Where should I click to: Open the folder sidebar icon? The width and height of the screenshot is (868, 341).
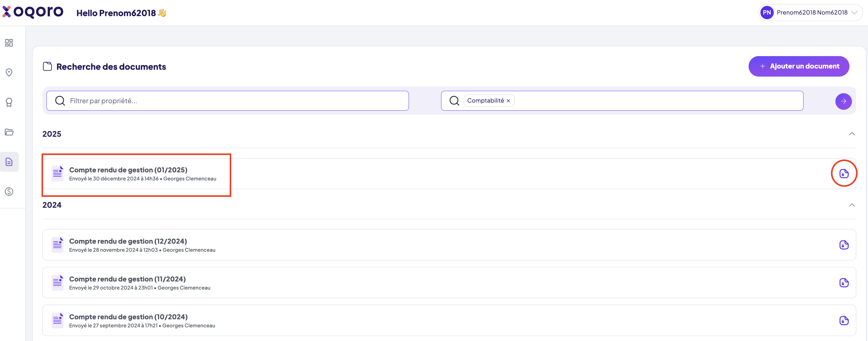click(9, 132)
